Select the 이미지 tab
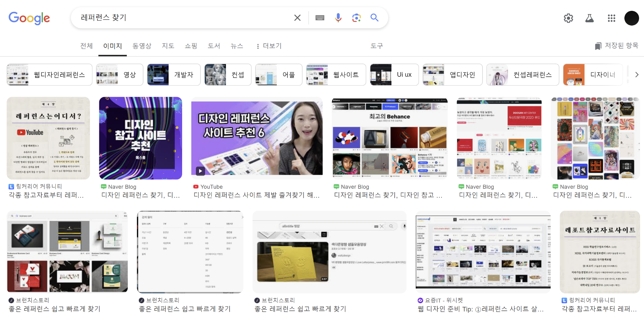Image resolution: width=644 pixels, height=317 pixels. point(112,46)
